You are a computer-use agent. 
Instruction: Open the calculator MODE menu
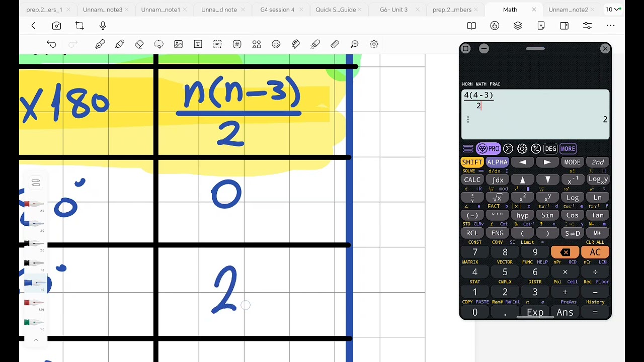[x=572, y=162]
